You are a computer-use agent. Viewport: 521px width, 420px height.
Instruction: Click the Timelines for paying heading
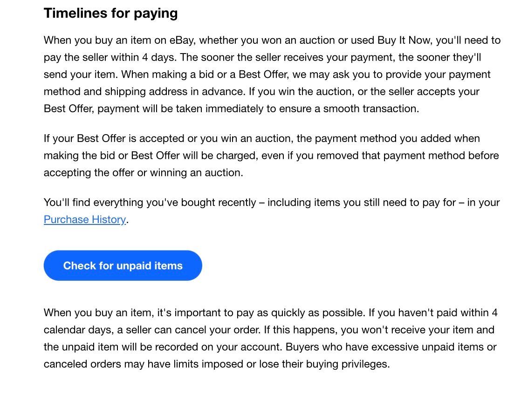point(110,13)
